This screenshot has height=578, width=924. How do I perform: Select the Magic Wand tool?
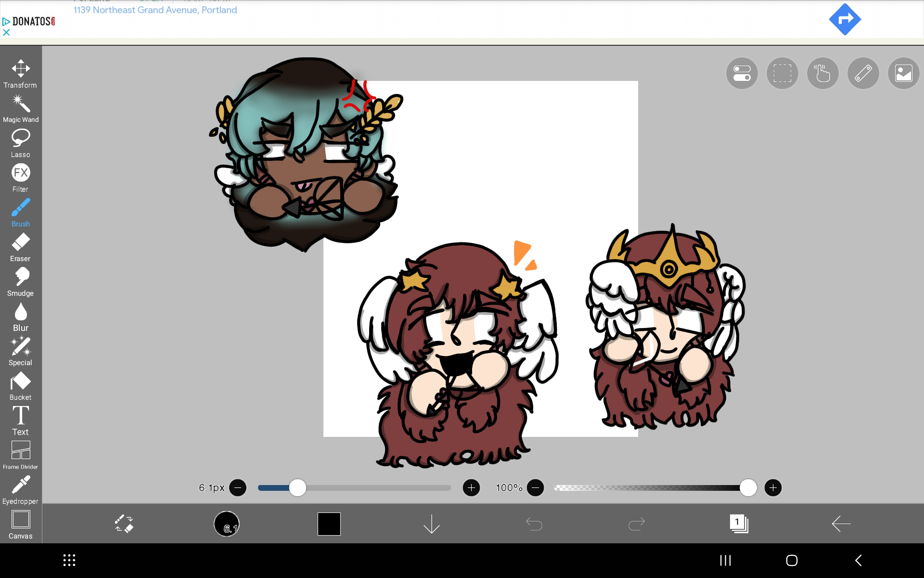20,108
